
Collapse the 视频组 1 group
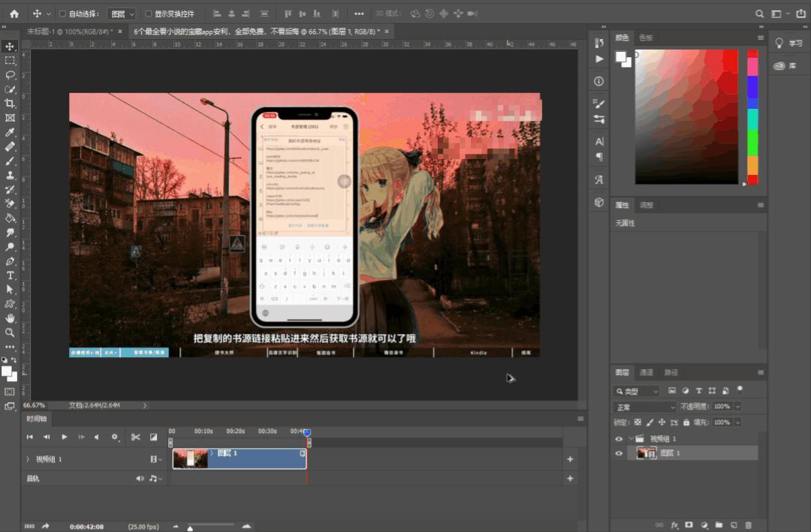click(631, 438)
